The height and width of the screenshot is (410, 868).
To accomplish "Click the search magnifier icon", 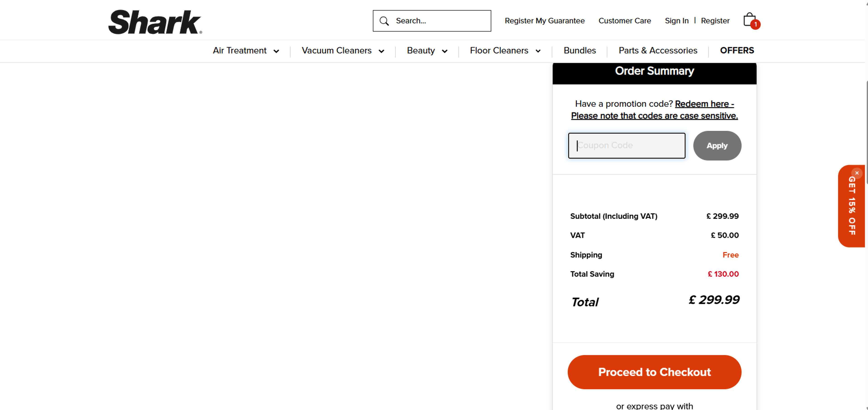I will (384, 21).
